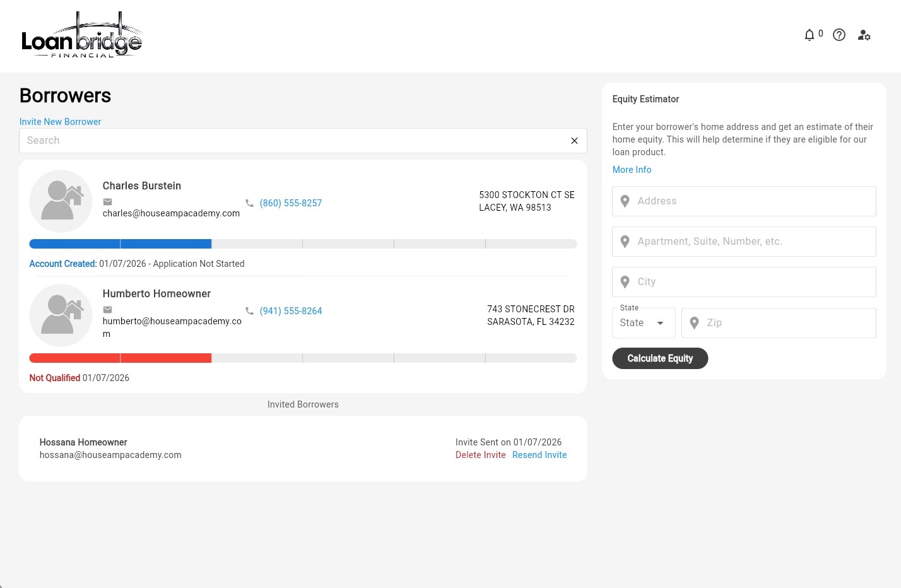Click the Loan Bridge Financial logo
The width and height of the screenshot is (901, 588).
point(81,36)
